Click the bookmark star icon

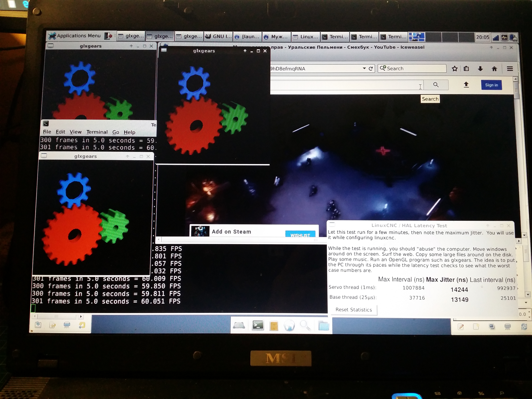(454, 69)
